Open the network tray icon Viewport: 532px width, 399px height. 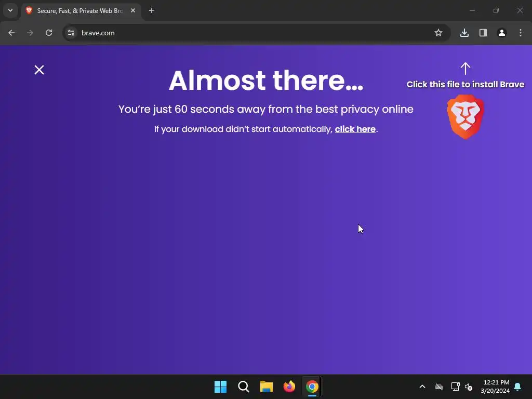pyautogui.click(x=455, y=387)
